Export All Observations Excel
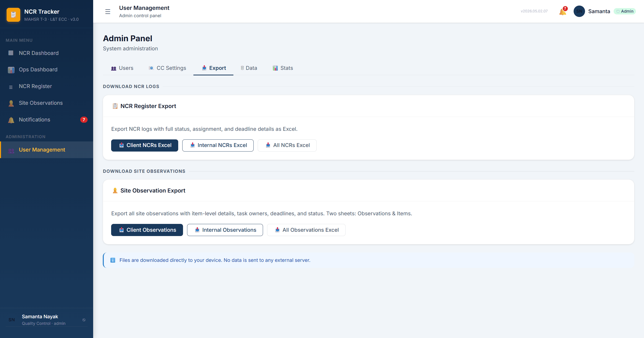This screenshot has width=644, height=338. (306, 230)
